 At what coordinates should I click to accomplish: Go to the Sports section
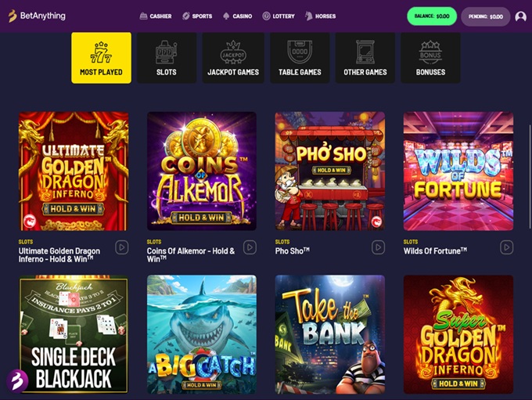197,16
